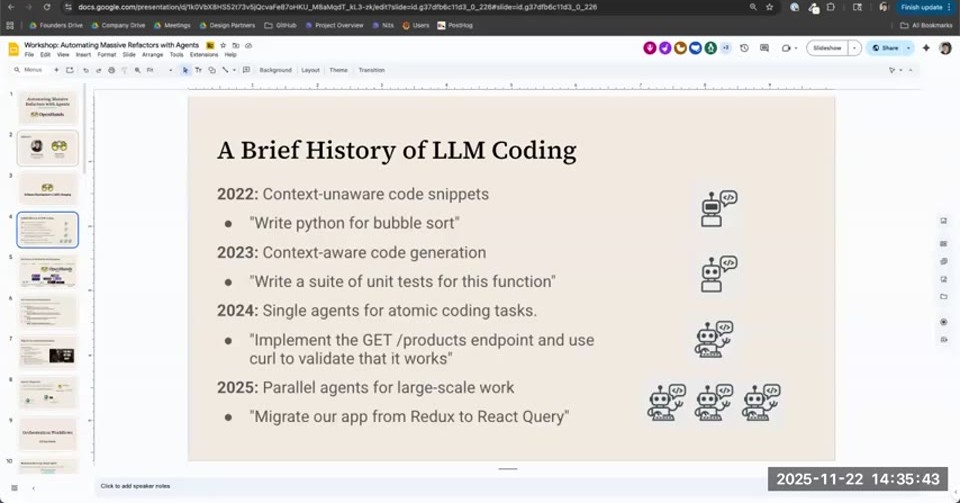This screenshot has width=960, height=503.
Task: Select the line tool
Action: click(x=225, y=70)
